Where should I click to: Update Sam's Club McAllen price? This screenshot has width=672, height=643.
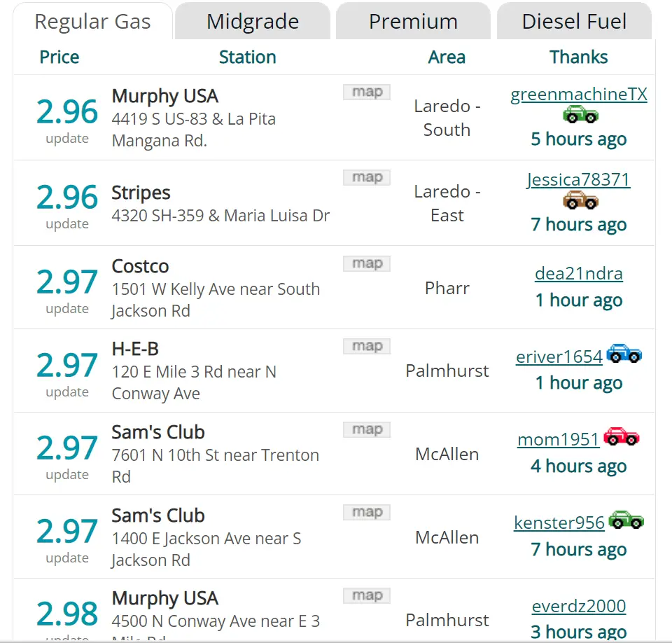pos(66,475)
